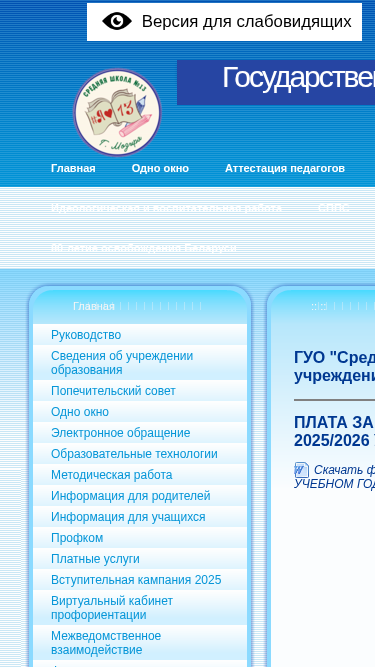Viewport: 375px width, 667px height.
Task: Open the Профком sidebar link
Action: tap(77, 538)
